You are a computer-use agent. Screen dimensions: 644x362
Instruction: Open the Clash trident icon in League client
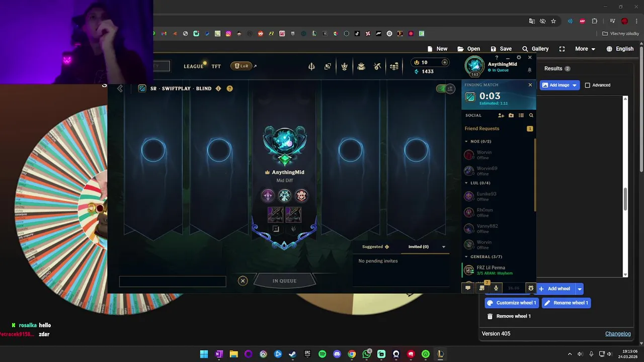[x=311, y=66]
